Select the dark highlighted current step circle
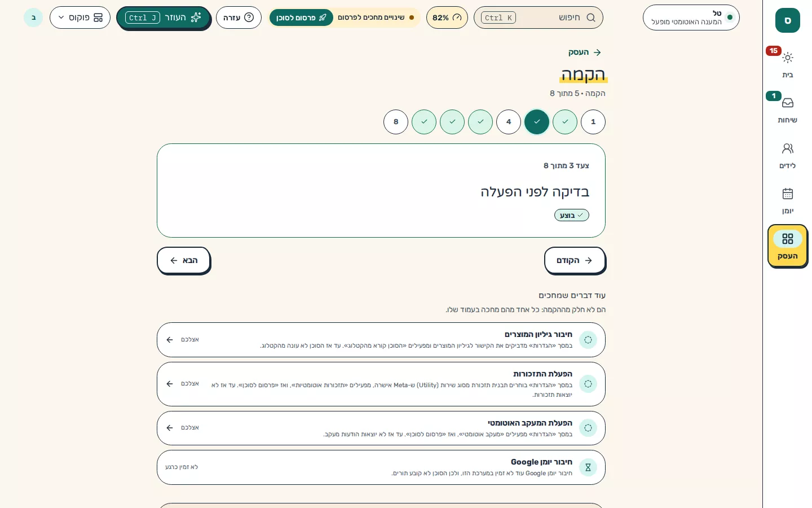Image resolution: width=812 pixels, height=508 pixels. 537,122
